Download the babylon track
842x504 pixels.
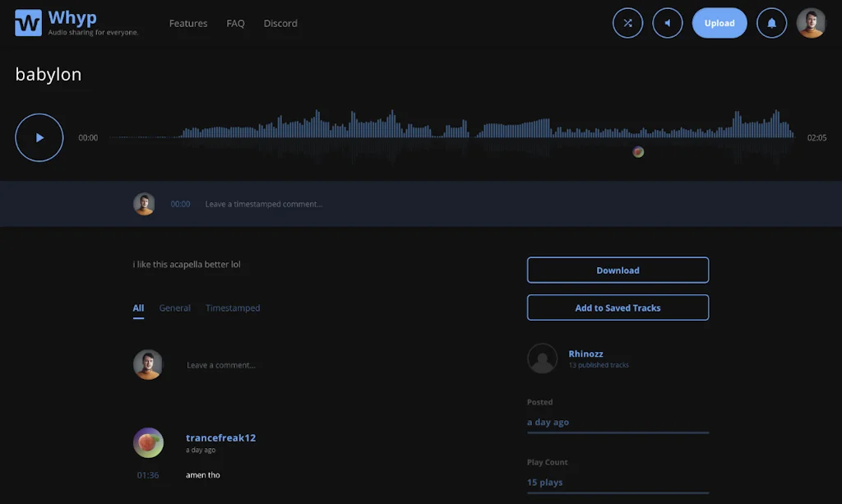(x=618, y=270)
